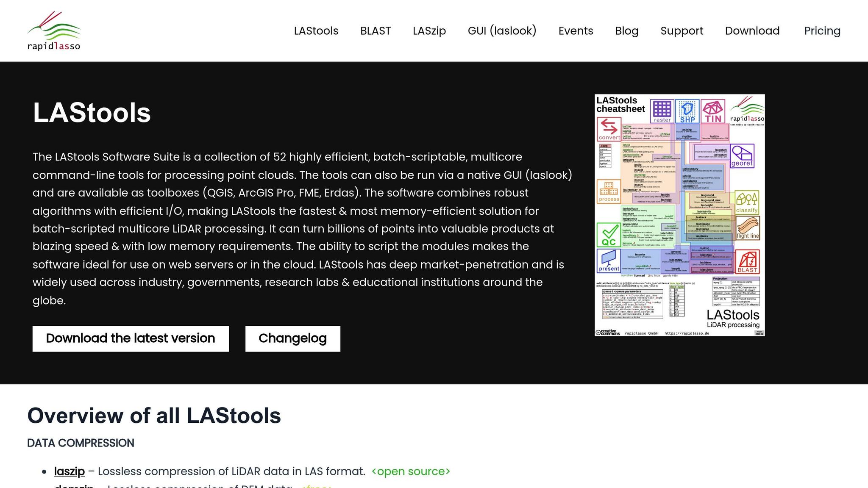The image size is (868, 488).
Task: Follow the laszip tool link
Action: [69, 471]
